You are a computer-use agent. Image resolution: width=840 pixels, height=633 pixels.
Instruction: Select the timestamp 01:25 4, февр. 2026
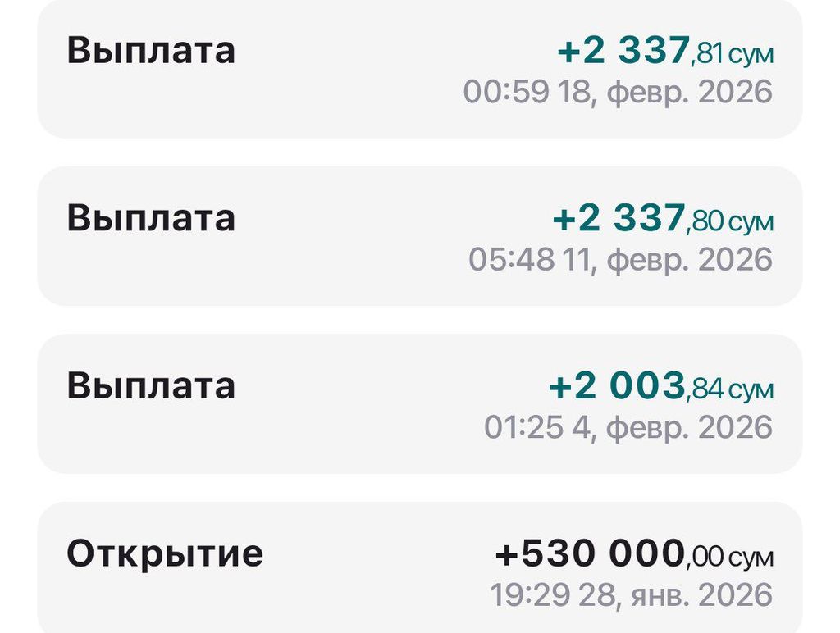pyautogui.click(x=628, y=427)
